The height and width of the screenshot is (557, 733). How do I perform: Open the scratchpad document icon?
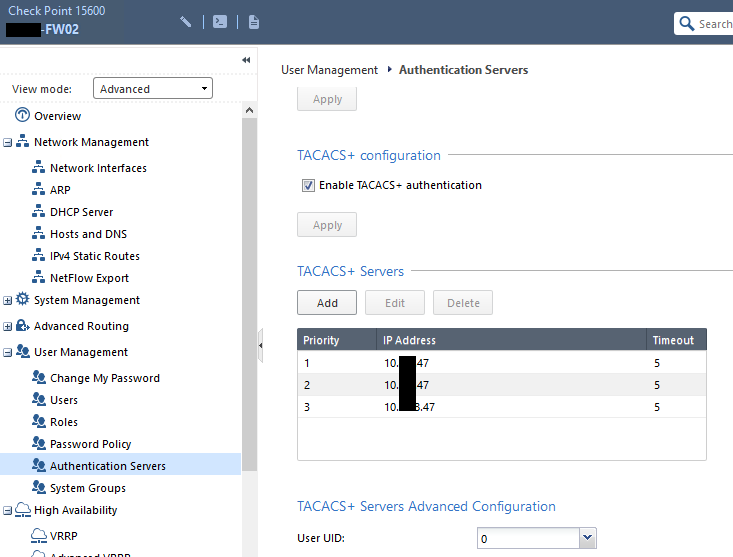point(254,22)
